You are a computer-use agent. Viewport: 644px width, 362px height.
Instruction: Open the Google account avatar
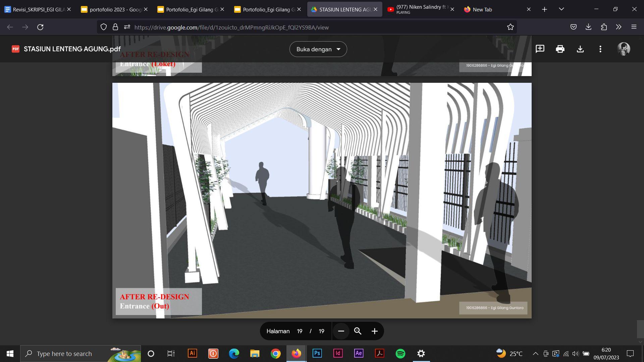tap(624, 49)
